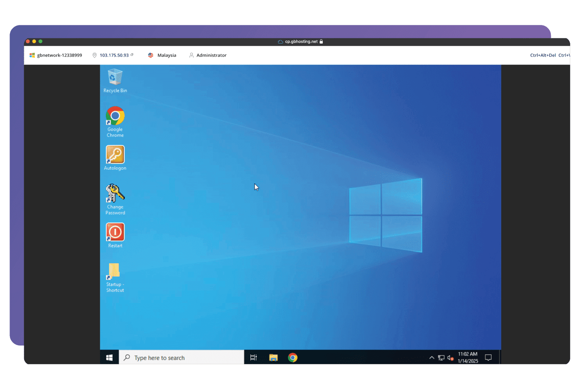Image resolution: width=575 pixels, height=392 pixels.
Task: Select the Startup - Shortcut folder icon
Action: point(115,271)
